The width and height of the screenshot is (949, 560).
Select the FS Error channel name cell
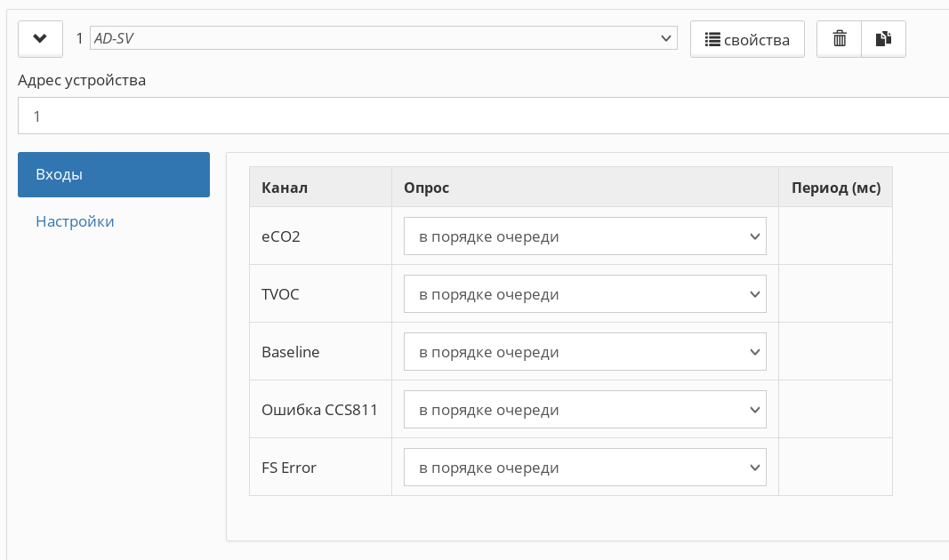321,467
